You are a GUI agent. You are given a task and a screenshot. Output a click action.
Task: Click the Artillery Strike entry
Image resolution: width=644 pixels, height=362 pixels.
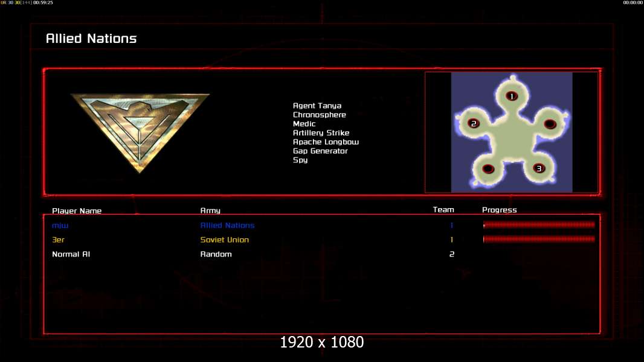tap(321, 133)
